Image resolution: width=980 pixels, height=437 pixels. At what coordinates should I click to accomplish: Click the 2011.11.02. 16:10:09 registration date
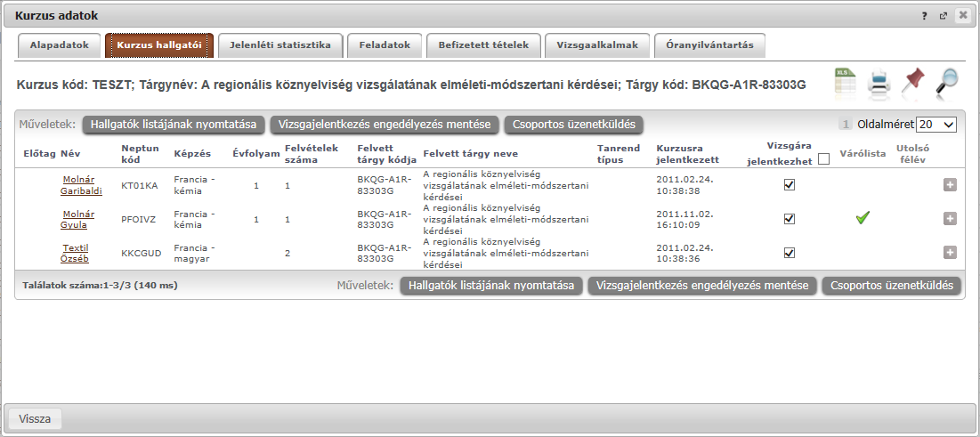coord(685,219)
